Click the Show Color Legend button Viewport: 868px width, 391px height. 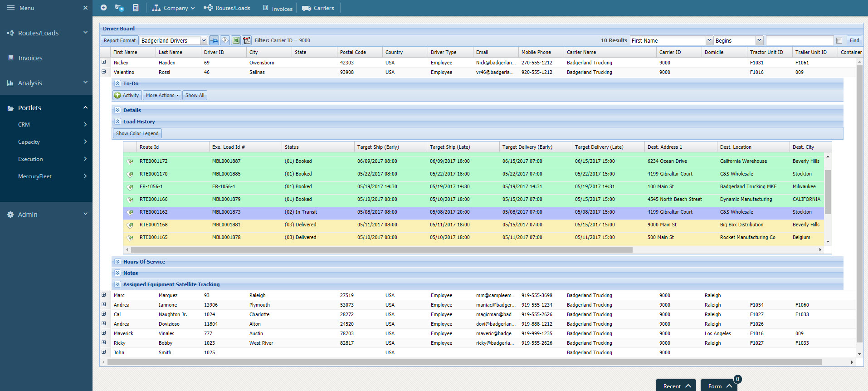tap(137, 133)
